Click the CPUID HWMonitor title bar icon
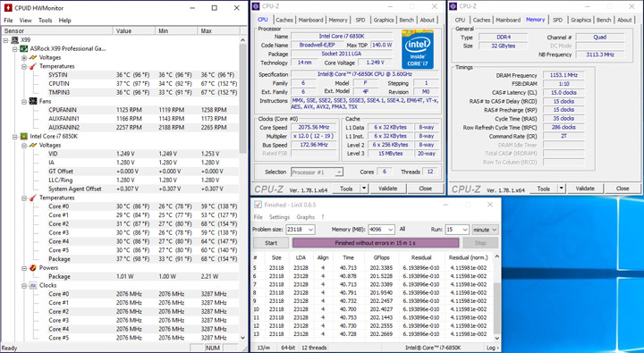Viewport: 644px width, 353px height. pyautogui.click(x=8, y=8)
